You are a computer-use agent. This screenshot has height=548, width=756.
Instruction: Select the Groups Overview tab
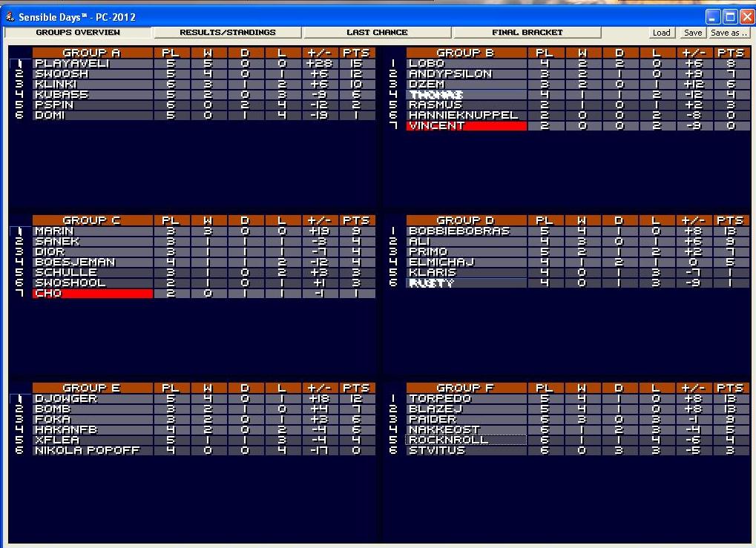point(78,33)
